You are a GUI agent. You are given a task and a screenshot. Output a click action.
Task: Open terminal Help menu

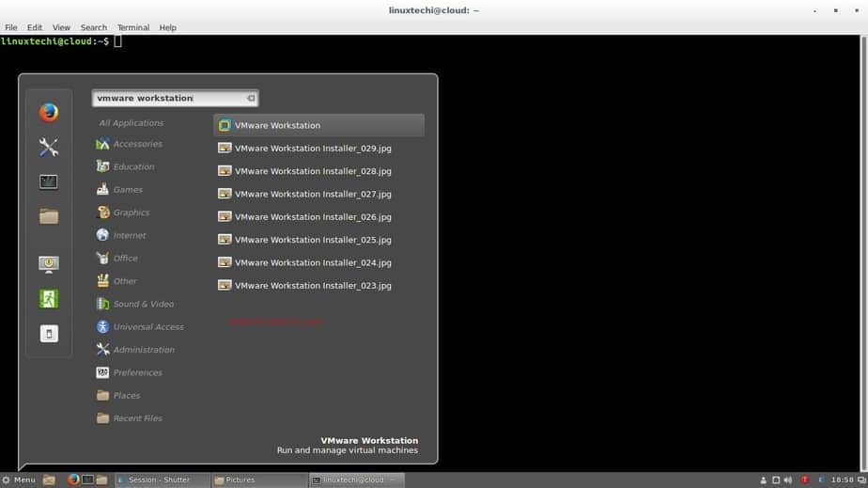coord(168,27)
